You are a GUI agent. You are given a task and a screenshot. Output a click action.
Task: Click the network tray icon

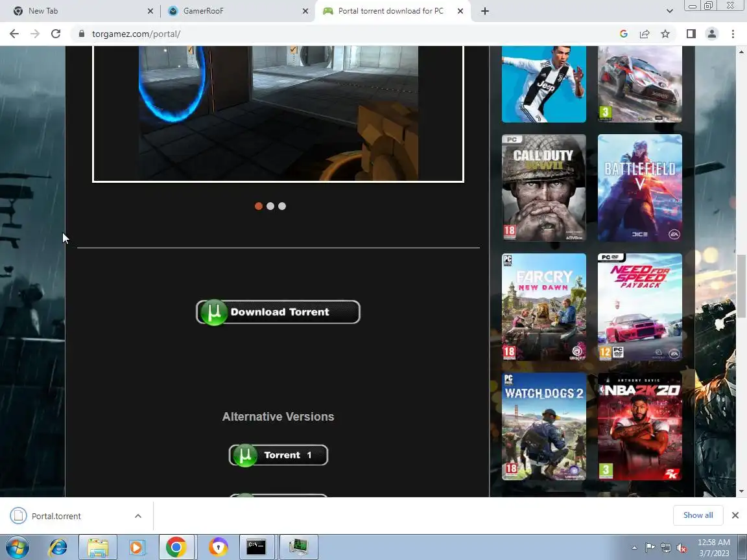tap(665, 548)
